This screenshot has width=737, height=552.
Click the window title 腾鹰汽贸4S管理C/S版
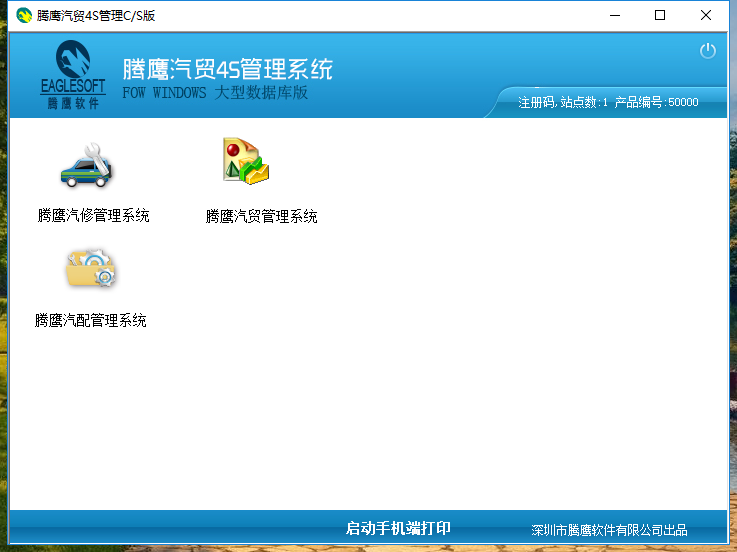(96, 16)
